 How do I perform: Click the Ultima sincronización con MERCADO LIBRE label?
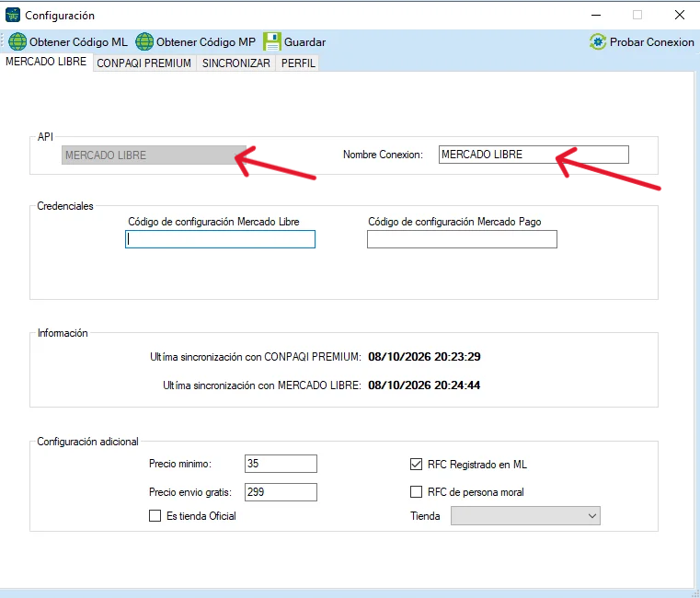click(261, 385)
